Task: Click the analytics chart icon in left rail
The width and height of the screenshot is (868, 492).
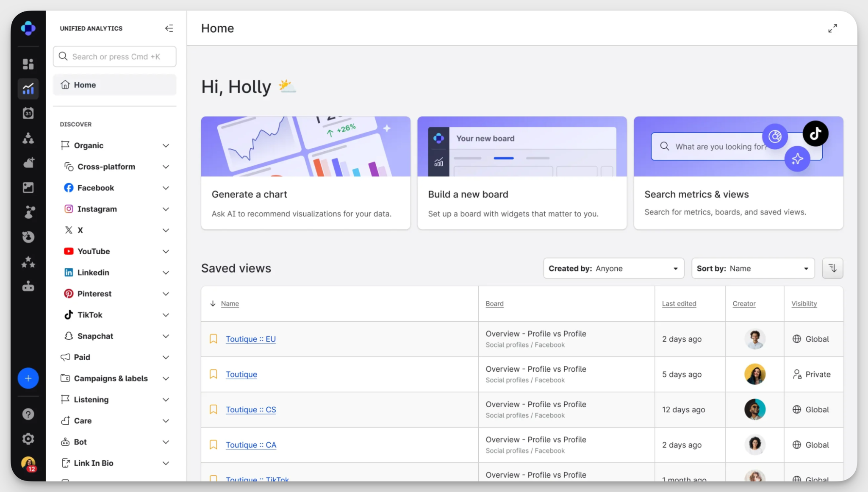Action: click(x=28, y=89)
